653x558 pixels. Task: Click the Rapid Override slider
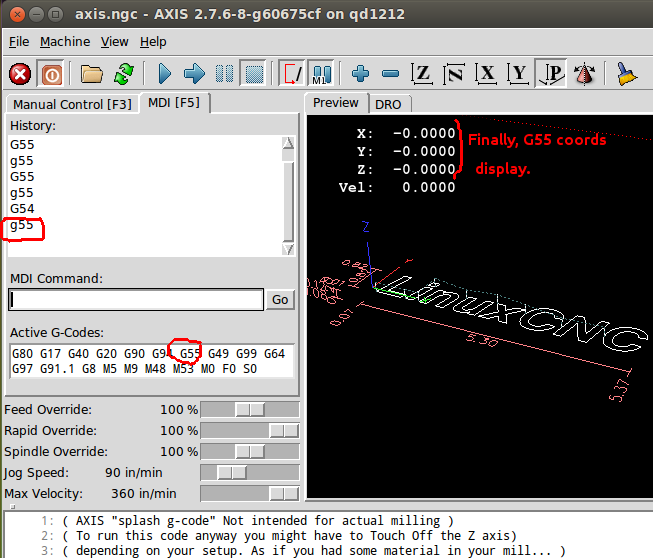249,431
